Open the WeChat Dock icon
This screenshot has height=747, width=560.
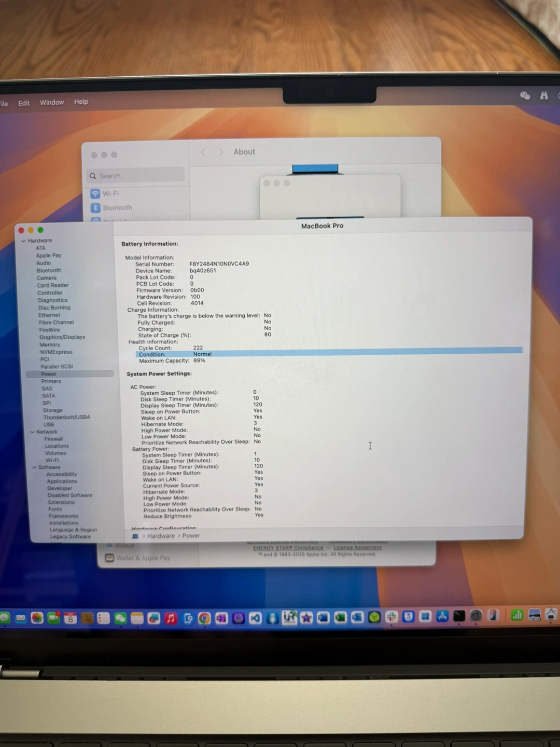pyautogui.click(x=120, y=618)
